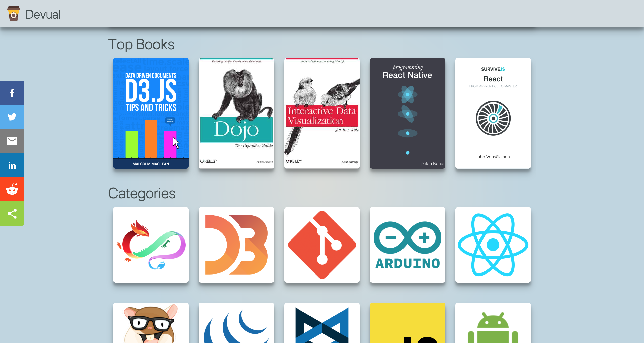The width and height of the screenshot is (644, 343).
Task: Open SurviveJS React book cover
Action: [493, 113]
